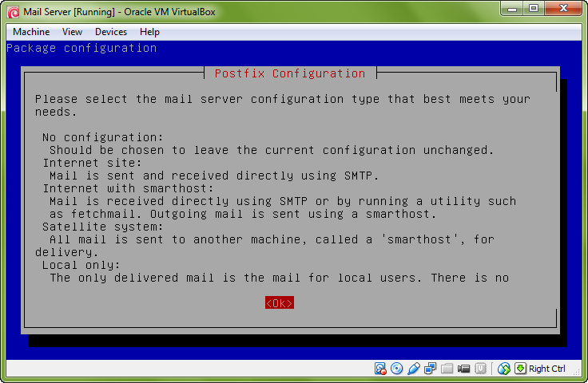Maximize the Mail Server VirtualBox window
Viewport: 588px width, 383px height.
[534, 9]
